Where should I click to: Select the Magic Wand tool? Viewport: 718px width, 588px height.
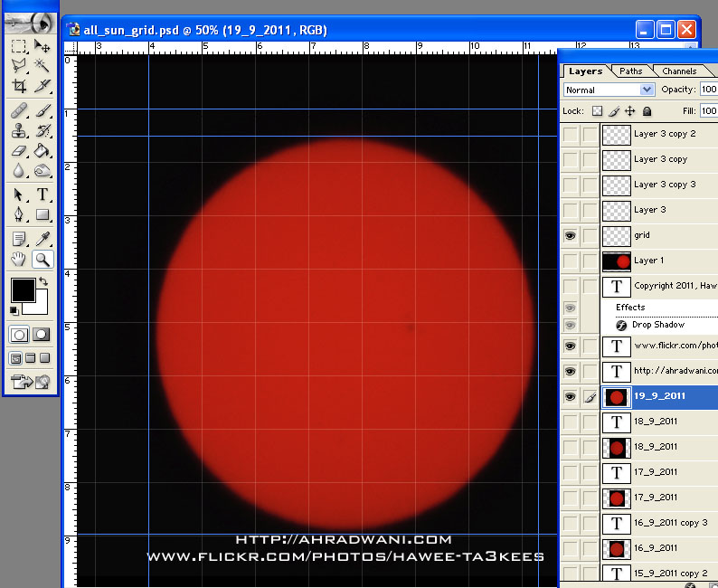(42, 66)
